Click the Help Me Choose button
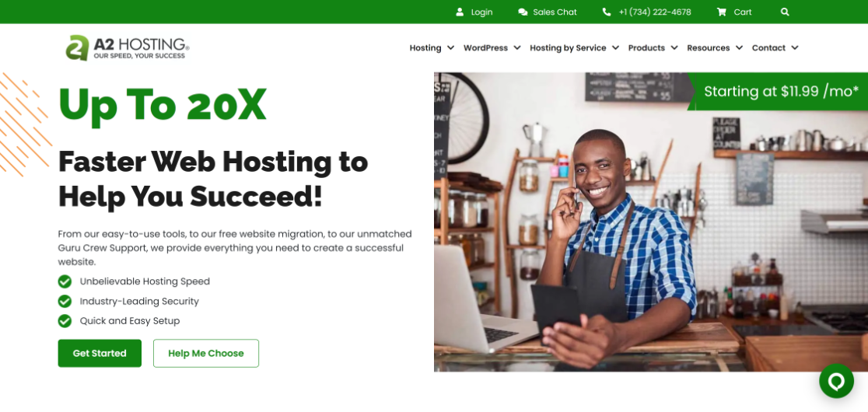The image size is (868, 412). tap(206, 354)
